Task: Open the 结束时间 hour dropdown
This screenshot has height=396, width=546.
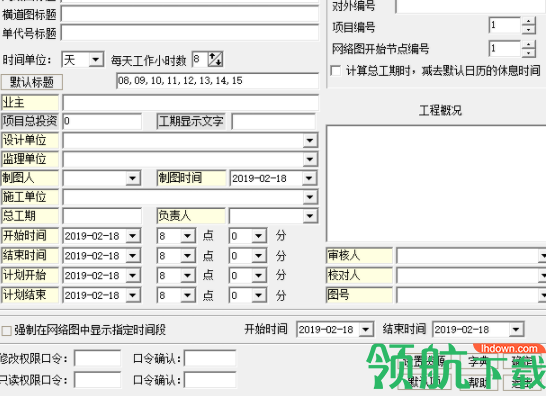Action: pos(188,256)
